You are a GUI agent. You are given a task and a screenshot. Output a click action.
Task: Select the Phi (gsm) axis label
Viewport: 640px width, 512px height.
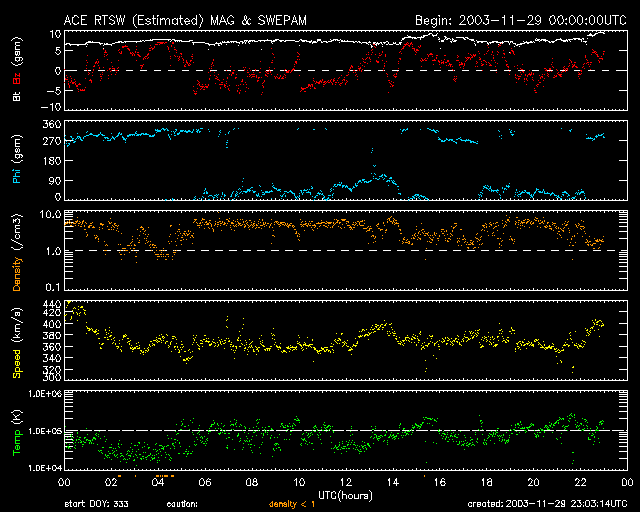pyautogui.click(x=17, y=160)
